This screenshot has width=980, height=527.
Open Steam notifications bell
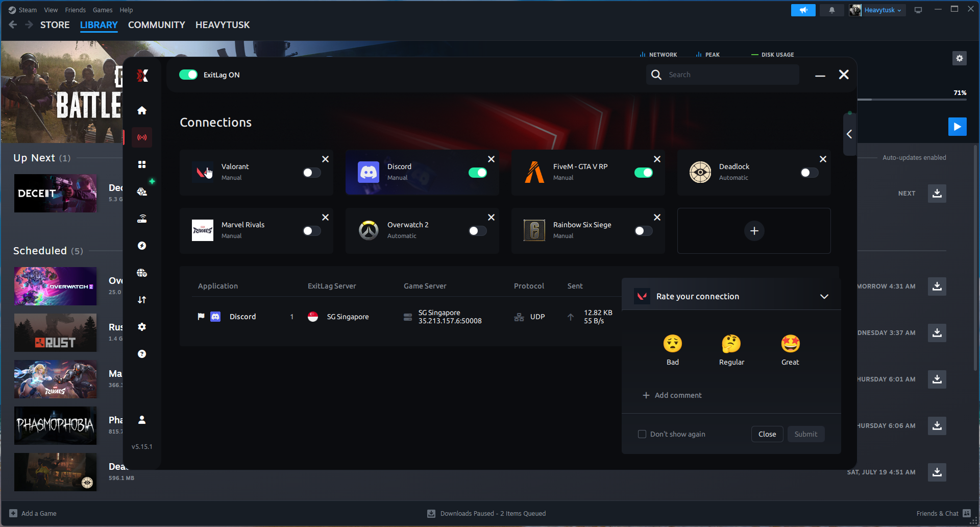pyautogui.click(x=832, y=10)
